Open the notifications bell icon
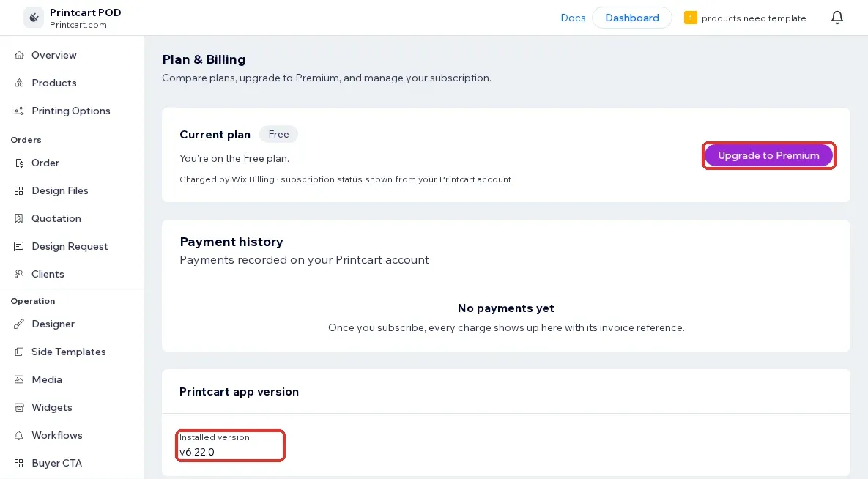 pyautogui.click(x=837, y=18)
